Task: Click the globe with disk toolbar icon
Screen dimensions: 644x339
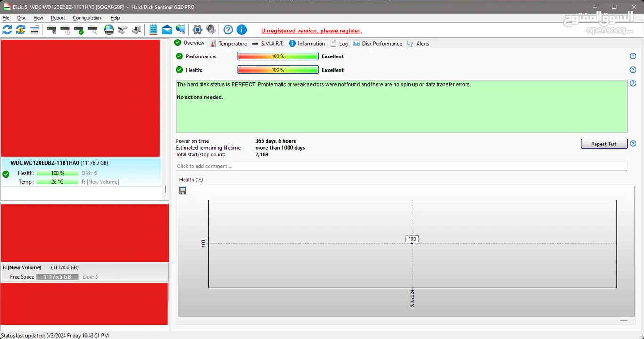Action: tap(109, 30)
